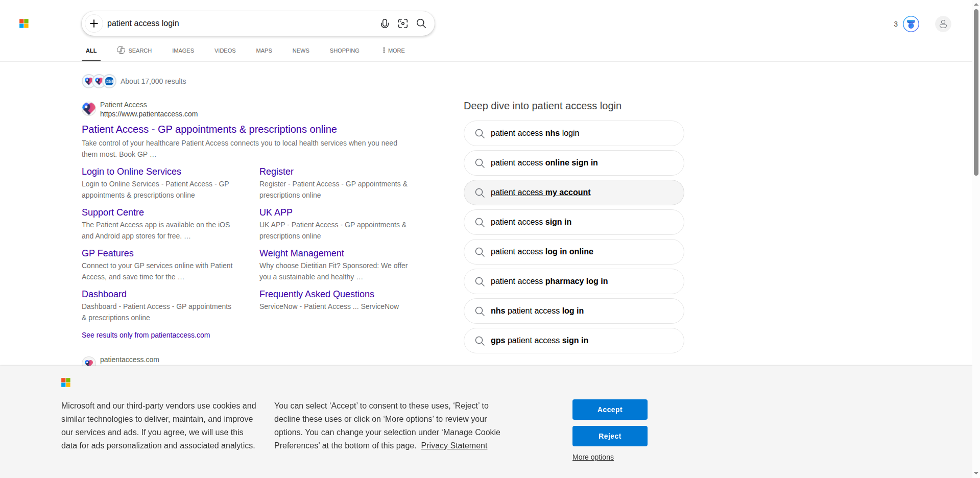
Task: Reject cookies in the consent banner
Action: (610, 436)
